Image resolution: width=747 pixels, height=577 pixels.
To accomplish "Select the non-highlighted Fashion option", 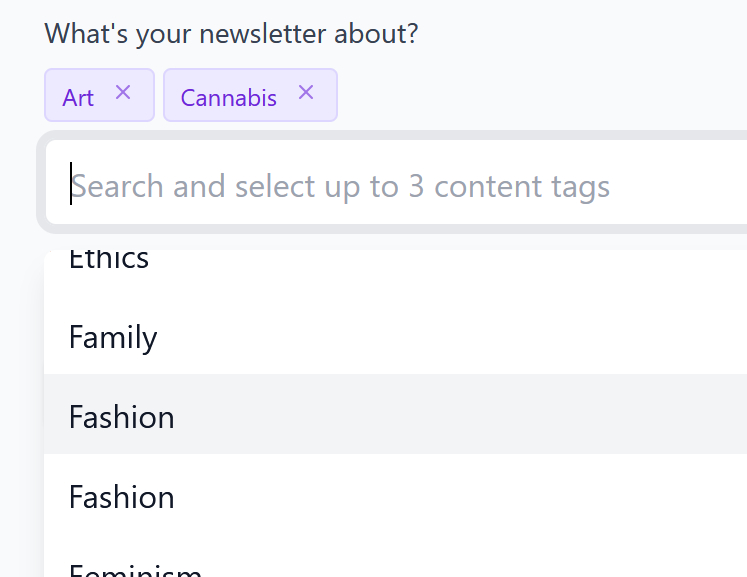I will pos(122,497).
